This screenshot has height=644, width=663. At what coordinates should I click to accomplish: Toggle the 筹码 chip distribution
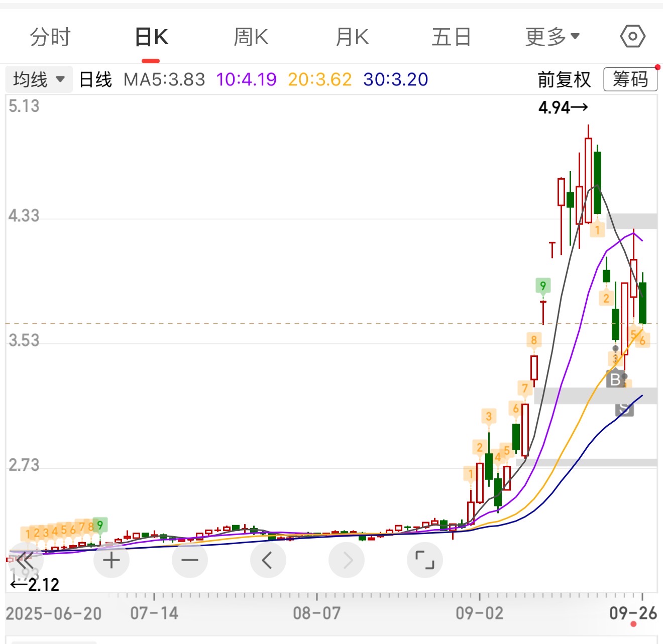click(630, 80)
